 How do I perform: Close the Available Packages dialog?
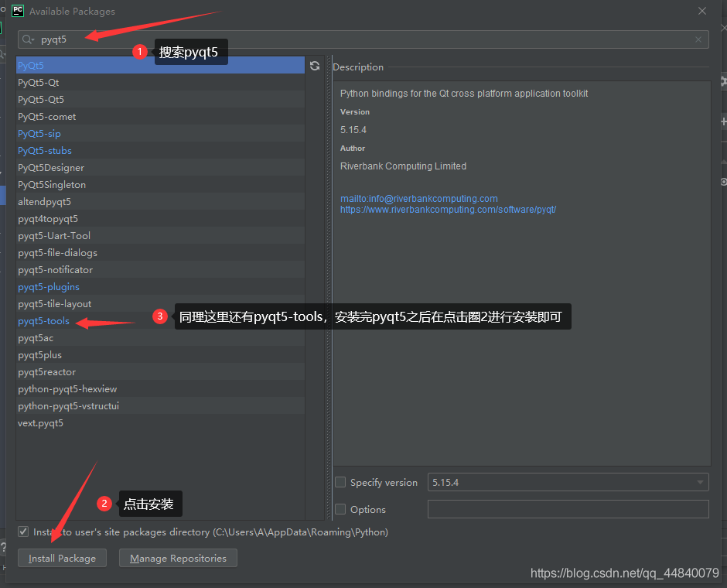pos(702,11)
